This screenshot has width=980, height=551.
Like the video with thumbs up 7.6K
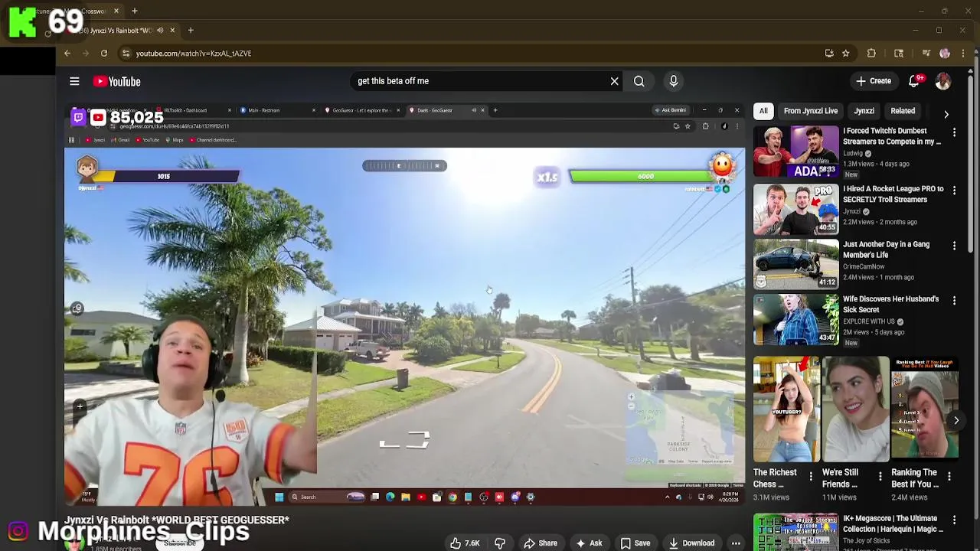point(464,543)
